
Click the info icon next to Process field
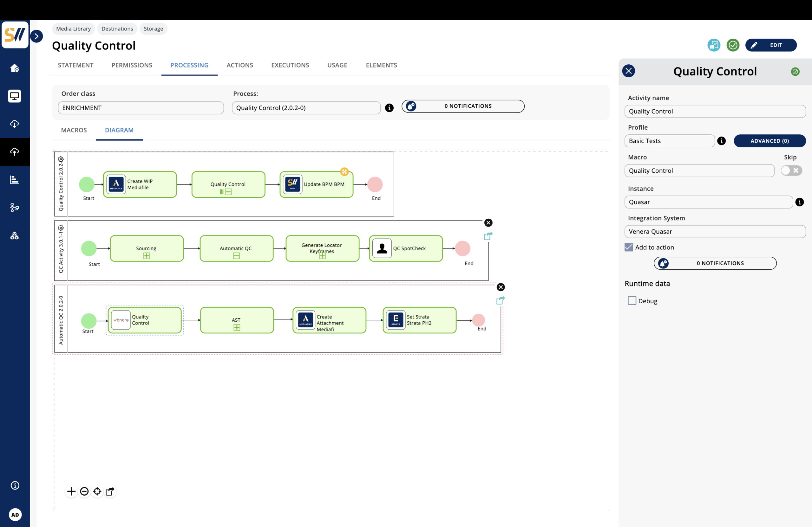[x=389, y=108]
